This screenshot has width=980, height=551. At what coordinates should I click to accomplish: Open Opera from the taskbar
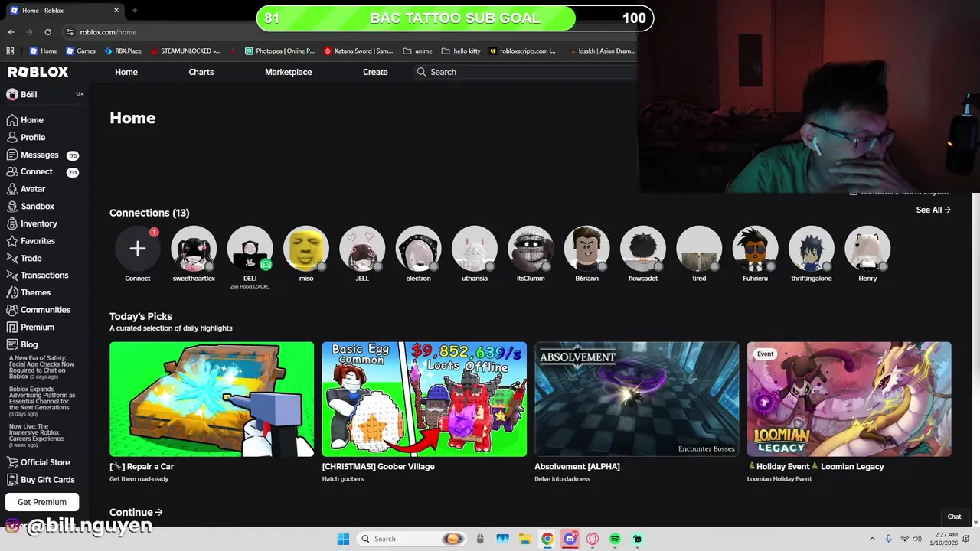[593, 539]
